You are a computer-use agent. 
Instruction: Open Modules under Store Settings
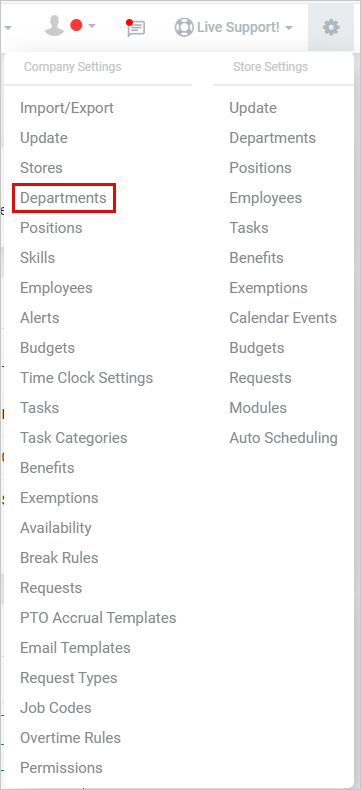coord(258,408)
